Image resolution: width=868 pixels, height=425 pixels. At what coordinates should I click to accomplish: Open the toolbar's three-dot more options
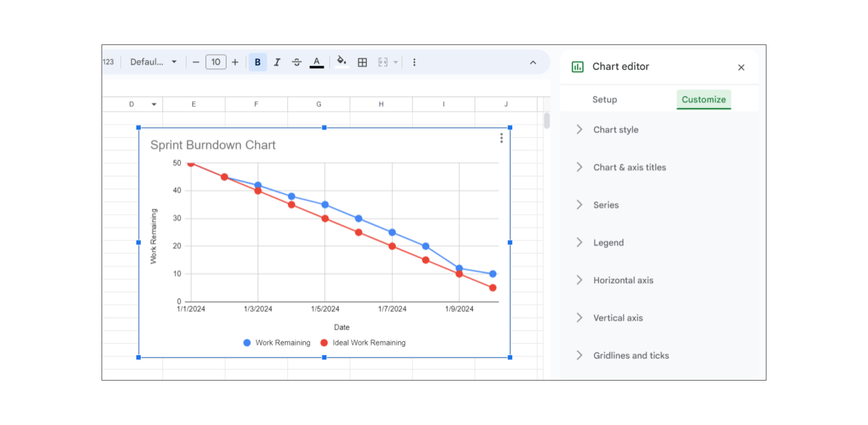[x=414, y=62]
